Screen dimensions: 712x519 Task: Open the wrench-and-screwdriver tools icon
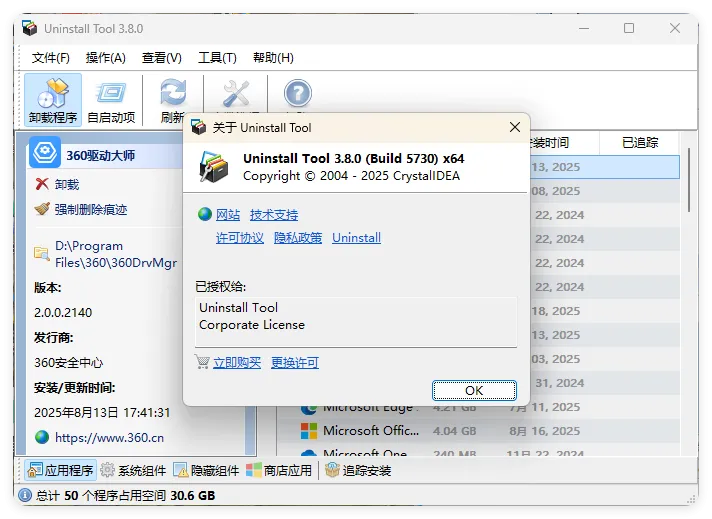pyautogui.click(x=236, y=94)
